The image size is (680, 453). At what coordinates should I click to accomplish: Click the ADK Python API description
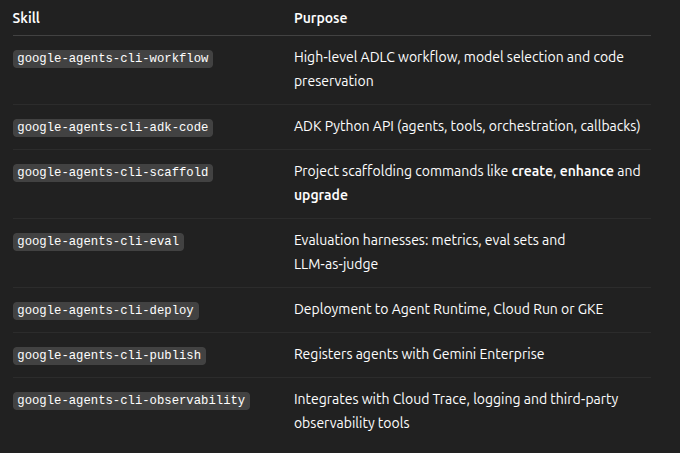point(467,126)
